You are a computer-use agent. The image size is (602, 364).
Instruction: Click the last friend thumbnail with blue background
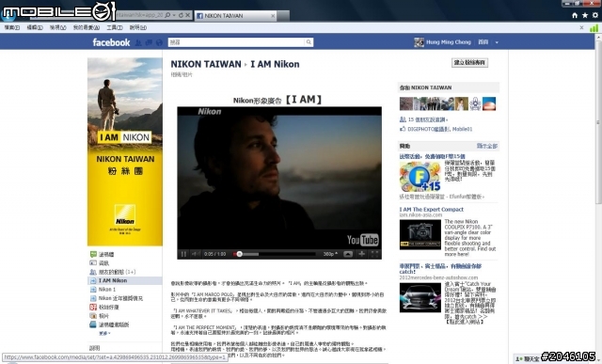(489, 103)
